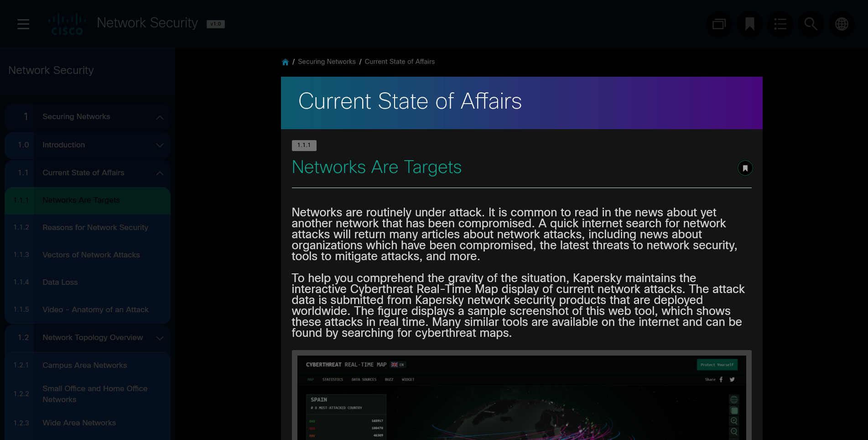Collapse the Securing Networks module chevron
The image size is (868, 440).
160,117
